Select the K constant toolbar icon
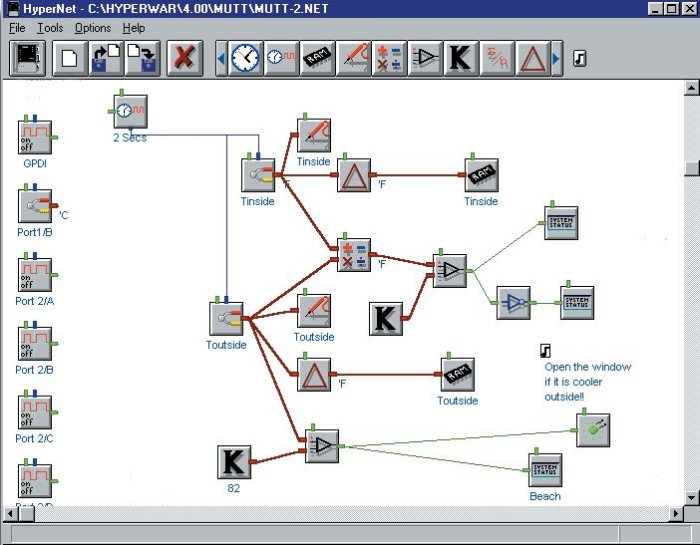The image size is (700, 545). point(459,58)
